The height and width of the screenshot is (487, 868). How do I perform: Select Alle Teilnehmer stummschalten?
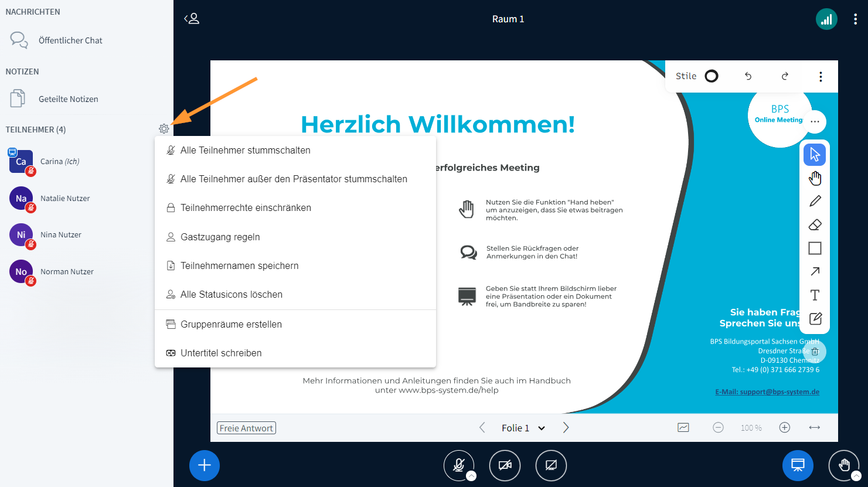(x=244, y=150)
